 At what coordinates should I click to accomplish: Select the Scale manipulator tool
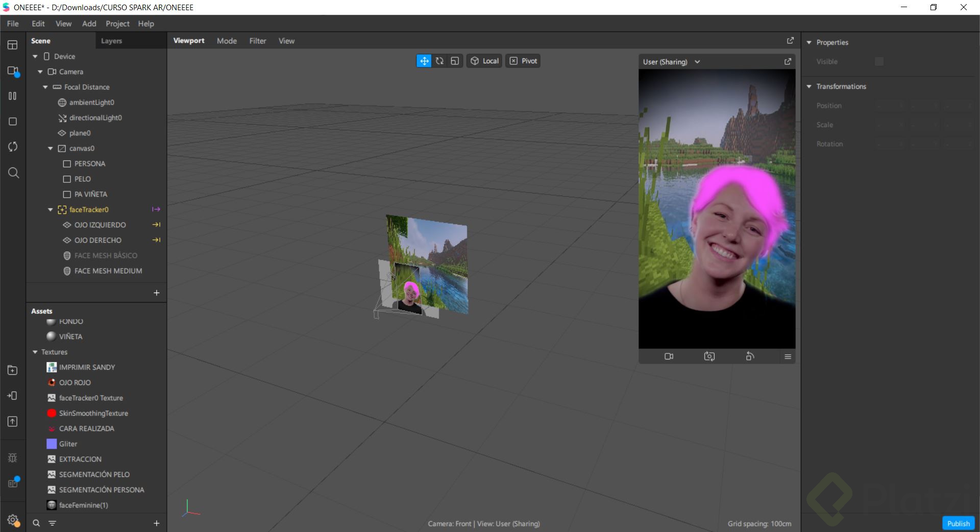click(455, 61)
